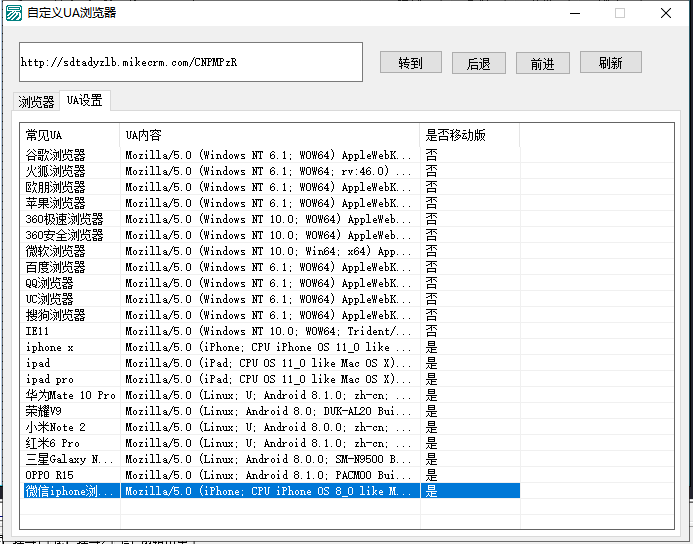Select the 微信iphone浏... row

pos(271,491)
